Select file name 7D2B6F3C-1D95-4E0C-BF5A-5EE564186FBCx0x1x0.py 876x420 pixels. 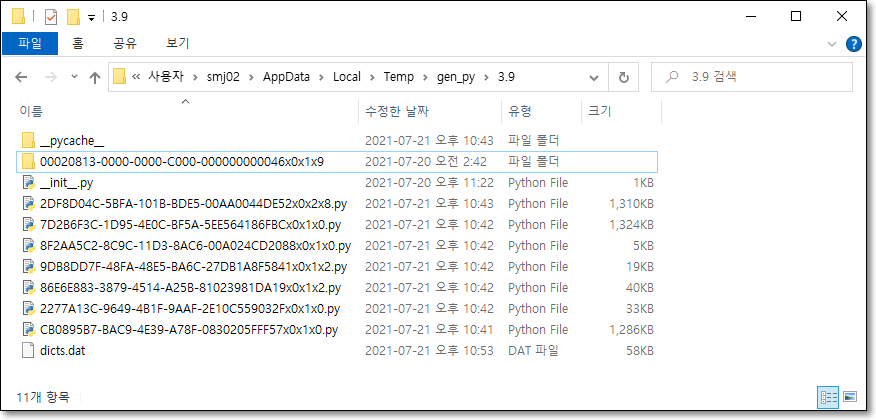pyautogui.click(x=191, y=225)
